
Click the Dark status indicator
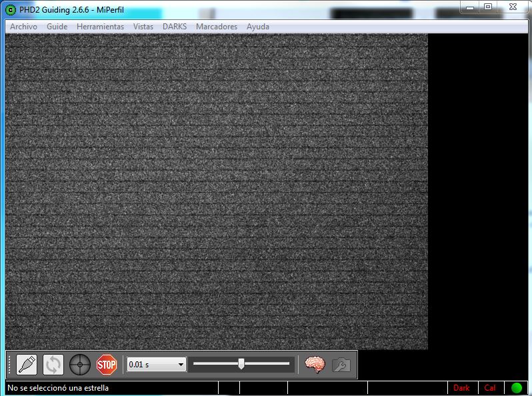pos(461,387)
